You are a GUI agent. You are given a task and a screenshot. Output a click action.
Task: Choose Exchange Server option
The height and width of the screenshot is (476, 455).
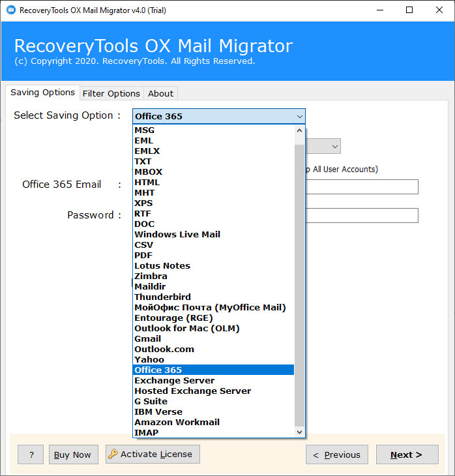(x=214, y=380)
